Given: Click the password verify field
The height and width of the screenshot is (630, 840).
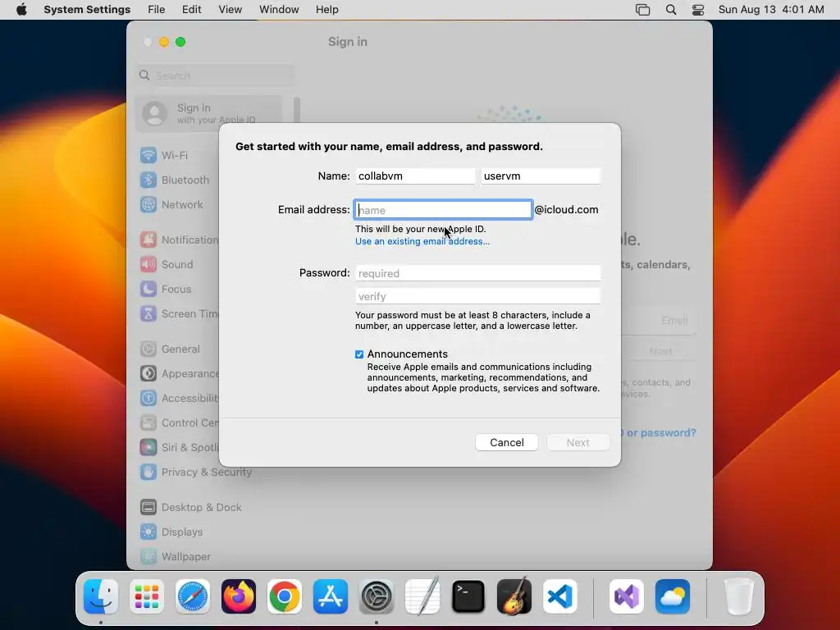Looking at the screenshot, I should coord(478,296).
